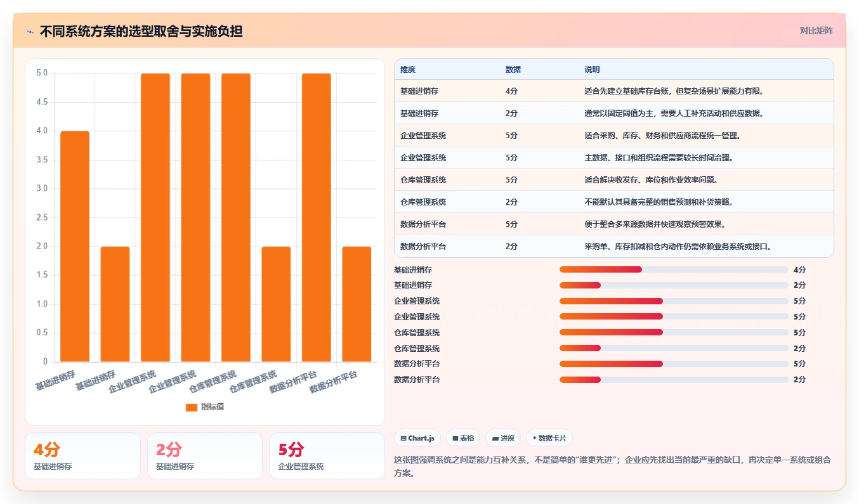Image resolution: width=859 pixels, height=504 pixels.
Task: Click the 5.0 value on the chart y-axis
Action: coord(42,73)
